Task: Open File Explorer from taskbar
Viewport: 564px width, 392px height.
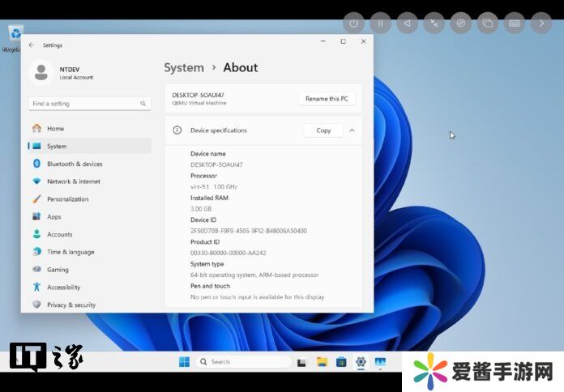Action: (x=322, y=362)
